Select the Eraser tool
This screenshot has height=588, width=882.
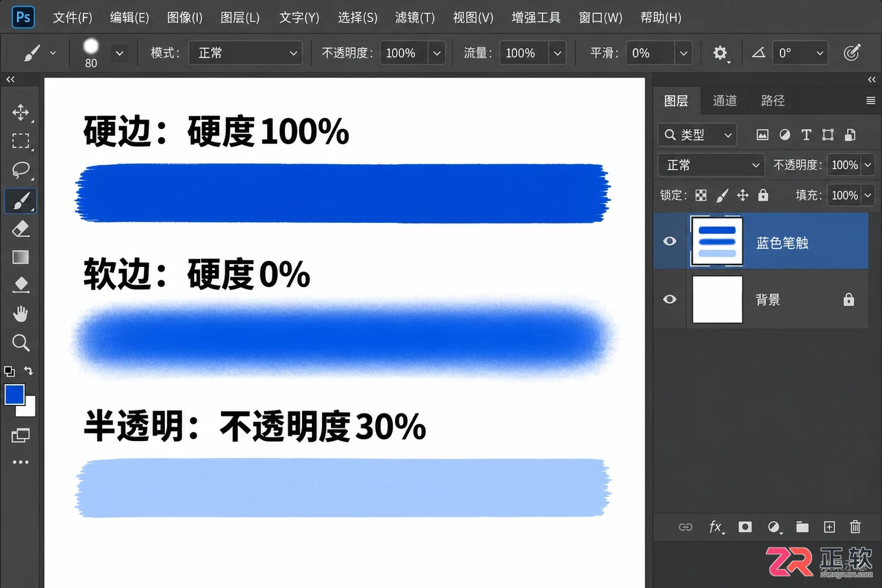pos(20,229)
